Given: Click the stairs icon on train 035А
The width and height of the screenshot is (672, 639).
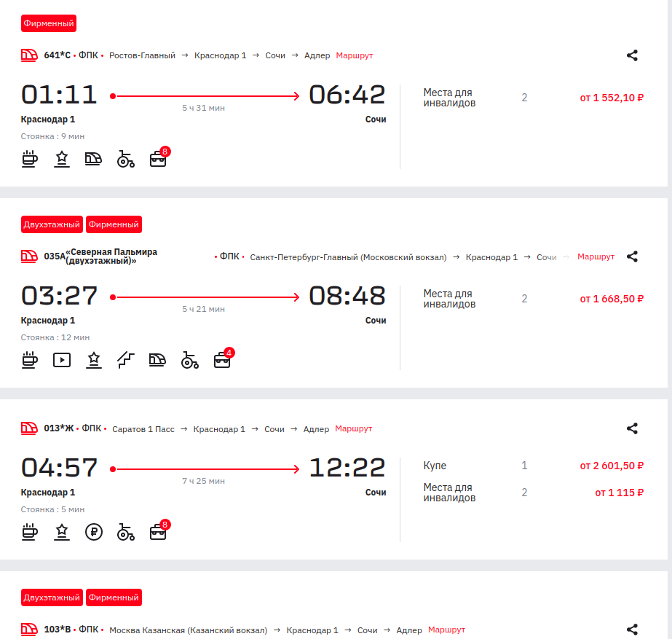Looking at the screenshot, I should (126, 360).
